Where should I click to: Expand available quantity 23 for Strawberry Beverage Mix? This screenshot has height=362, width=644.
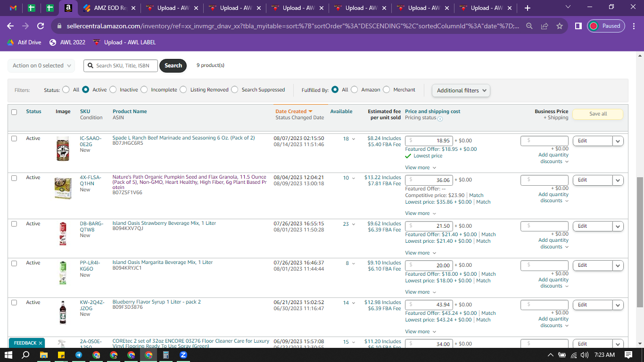click(349, 224)
